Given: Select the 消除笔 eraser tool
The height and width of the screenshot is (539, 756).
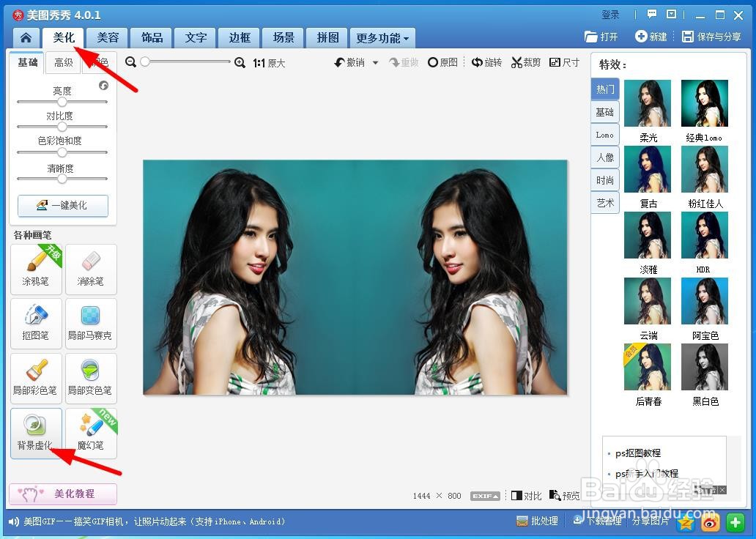Looking at the screenshot, I should pos(91,269).
